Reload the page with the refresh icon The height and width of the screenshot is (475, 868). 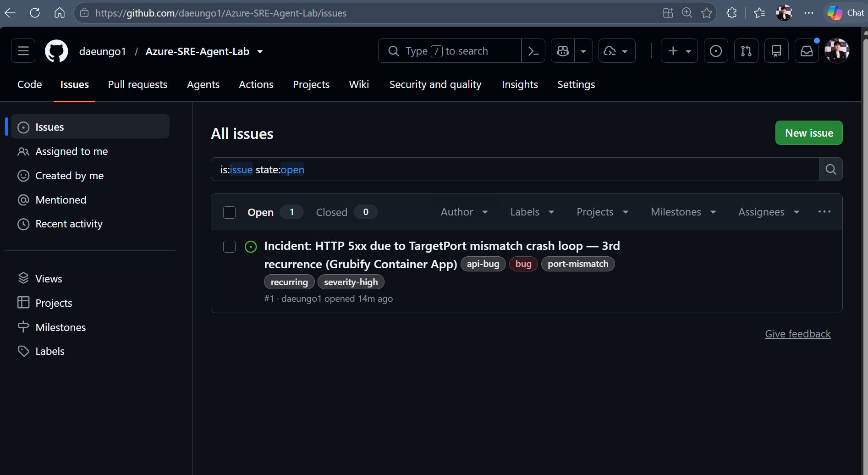click(x=35, y=13)
